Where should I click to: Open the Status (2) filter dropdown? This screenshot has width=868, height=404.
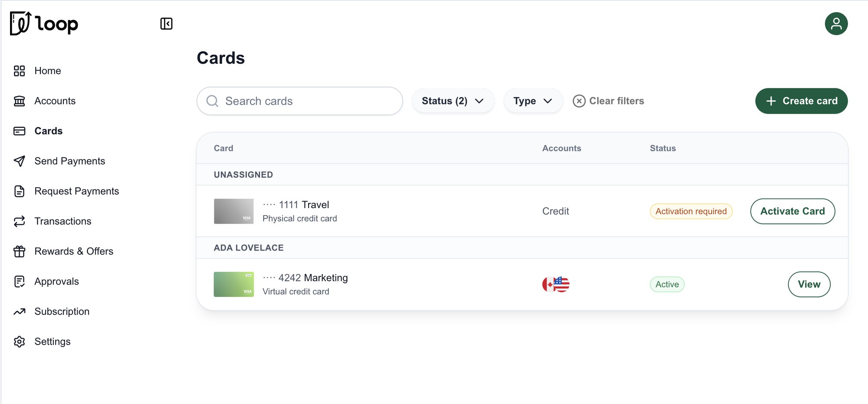[453, 101]
